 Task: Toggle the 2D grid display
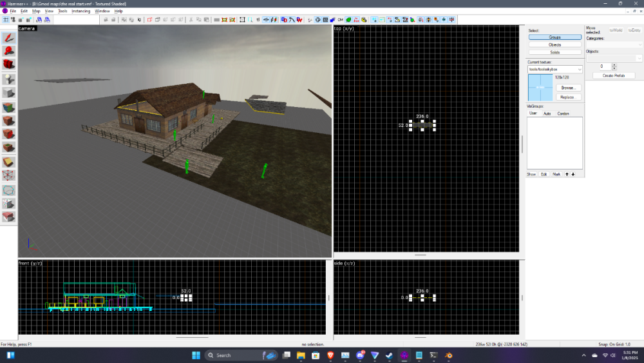pyautogui.click(x=6, y=20)
